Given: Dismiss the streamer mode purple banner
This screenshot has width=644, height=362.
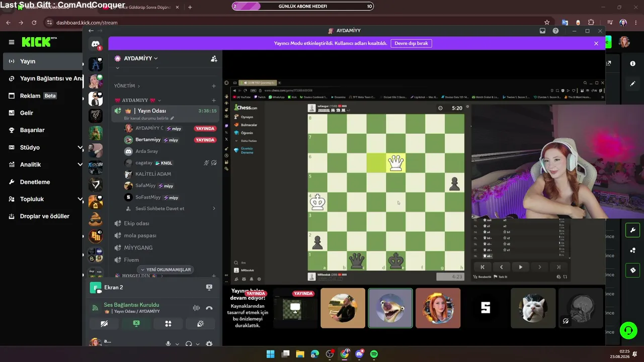Looking at the screenshot, I should point(596,43).
